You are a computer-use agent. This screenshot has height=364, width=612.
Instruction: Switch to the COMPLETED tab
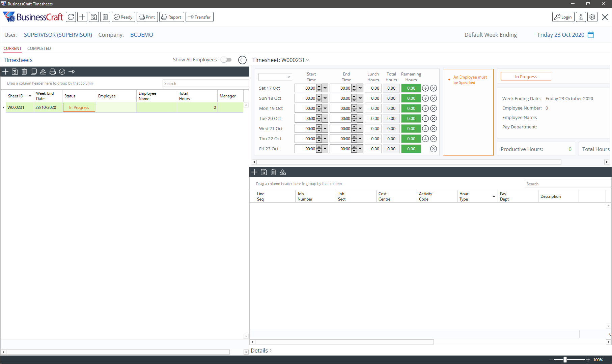39,49
